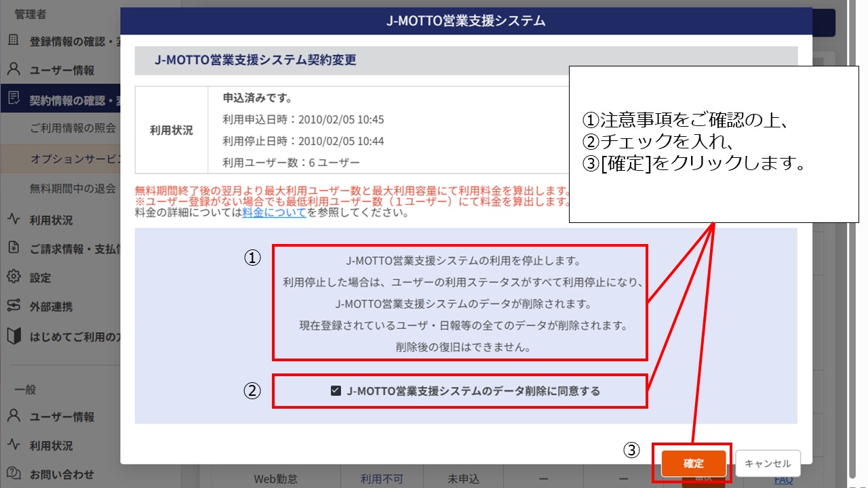Click the invoice icon beside ご請求情報
868x488 pixels.
(x=14, y=249)
